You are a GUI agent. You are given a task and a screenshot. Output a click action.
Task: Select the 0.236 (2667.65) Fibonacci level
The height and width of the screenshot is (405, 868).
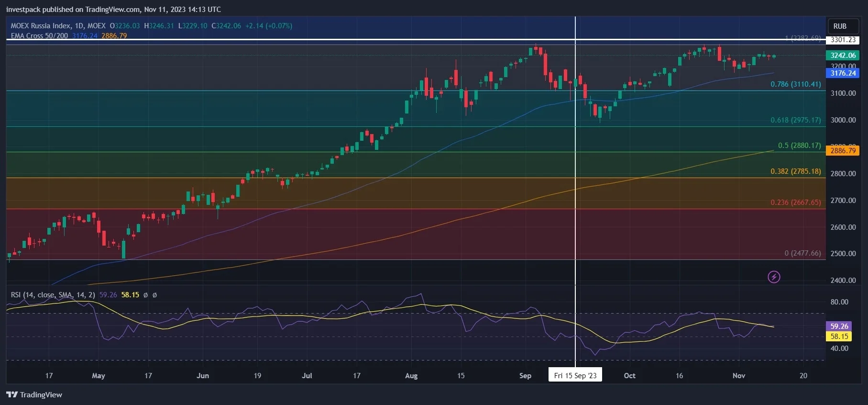coord(795,202)
